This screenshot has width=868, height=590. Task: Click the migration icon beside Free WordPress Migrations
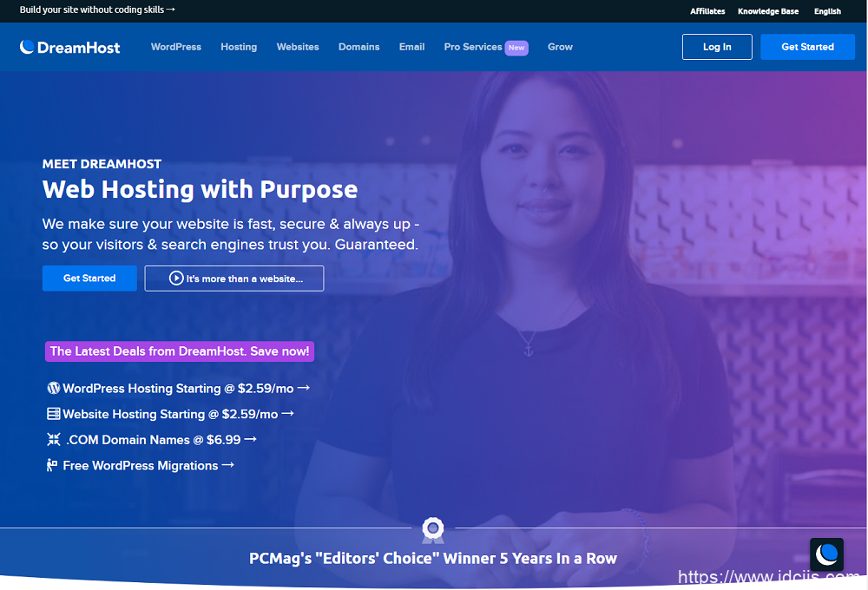53,465
